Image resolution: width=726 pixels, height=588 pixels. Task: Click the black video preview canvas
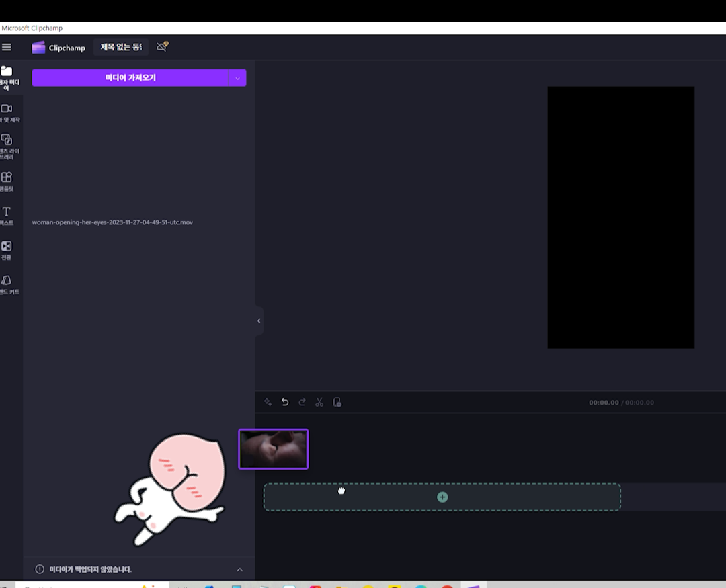tap(620, 217)
